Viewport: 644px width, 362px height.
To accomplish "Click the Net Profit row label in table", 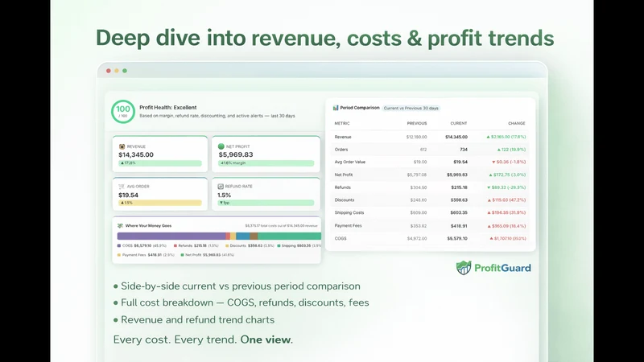I will (x=344, y=175).
